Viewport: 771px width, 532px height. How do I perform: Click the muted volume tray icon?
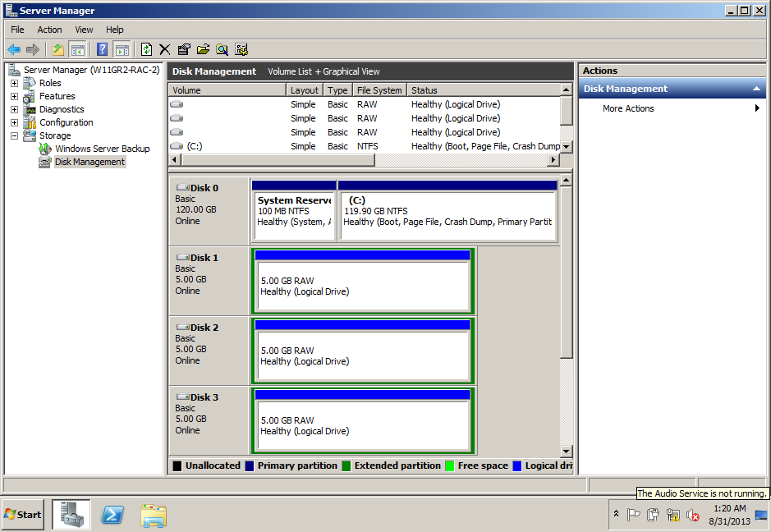pos(693,515)
